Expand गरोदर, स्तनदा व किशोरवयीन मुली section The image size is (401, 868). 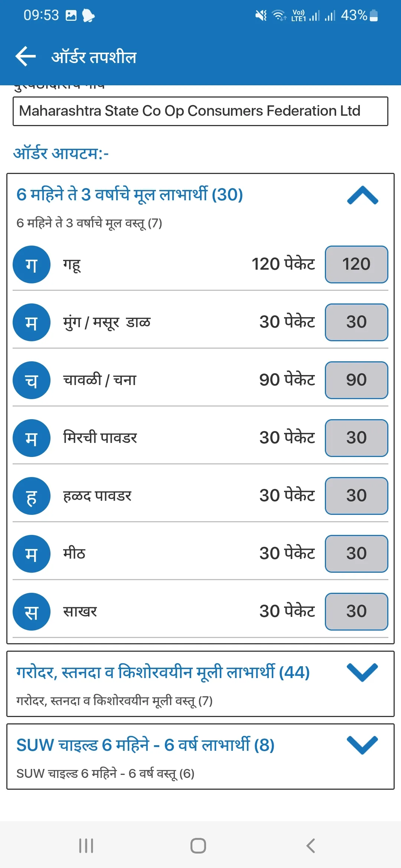click(362, 673)
